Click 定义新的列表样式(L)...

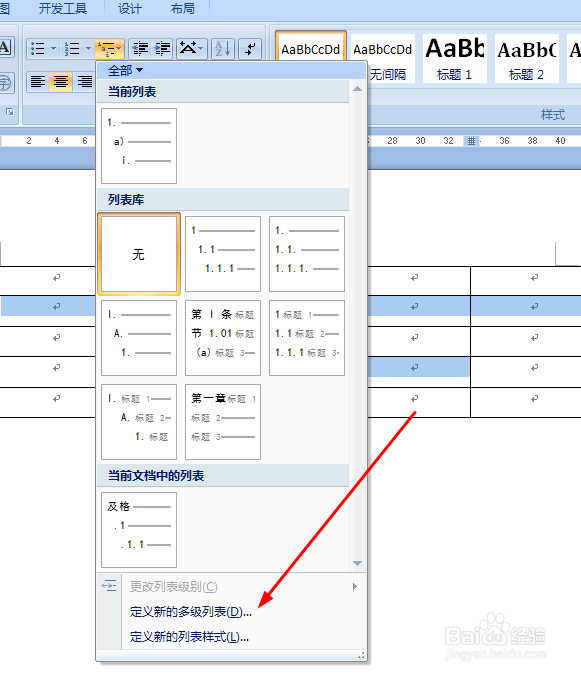coord(189,637)
